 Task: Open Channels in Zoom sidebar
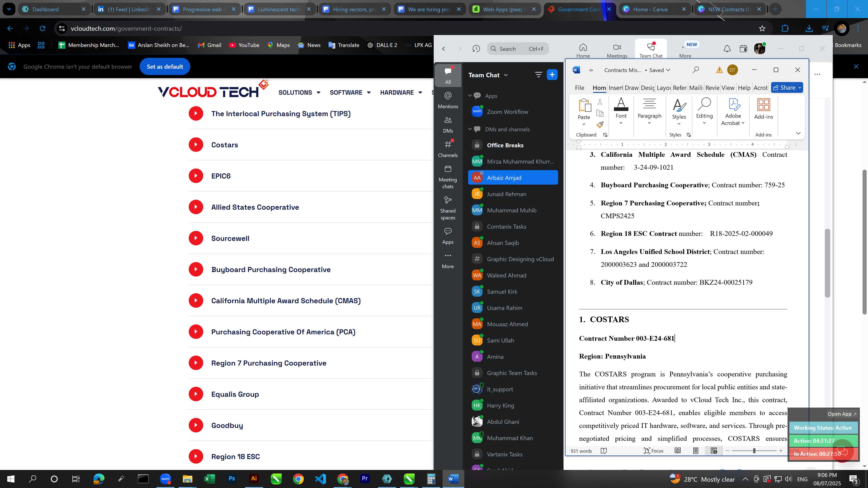pyautogui.click(x=448, y=149)
